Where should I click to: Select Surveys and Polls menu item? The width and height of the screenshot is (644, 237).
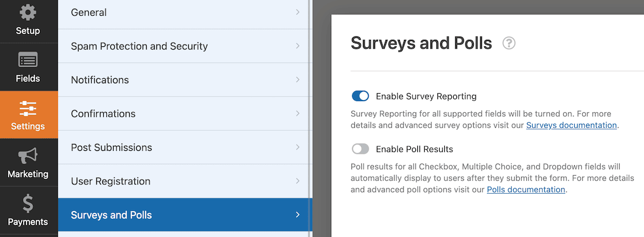(x=185, y=215)
